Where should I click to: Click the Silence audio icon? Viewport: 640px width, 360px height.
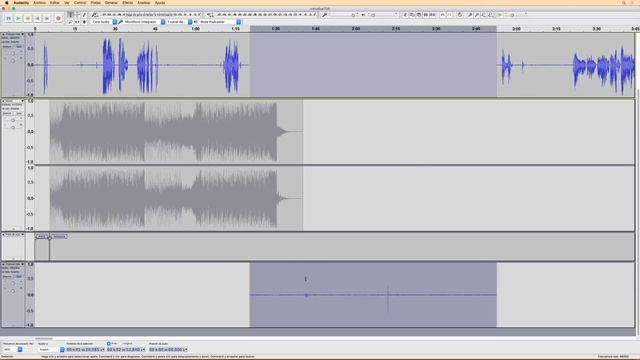coord(432,15)
